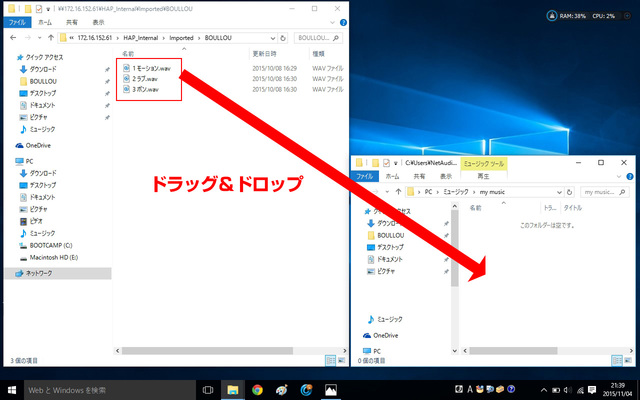This screenshot has width=640, height=400.
Task: Click the ファイル button in the my music window
Action: pyautogui.click(x=363, y=175)
